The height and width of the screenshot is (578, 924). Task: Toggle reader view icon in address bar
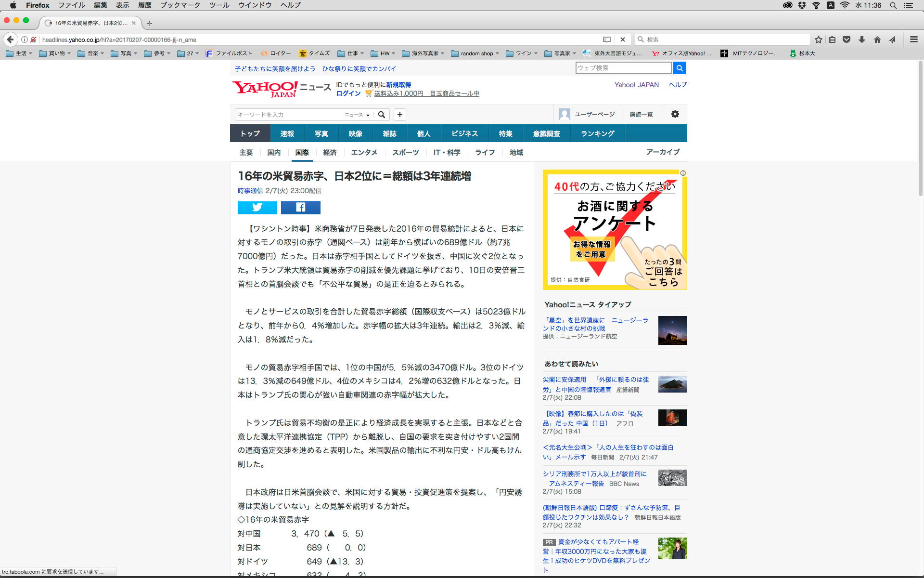606,39
